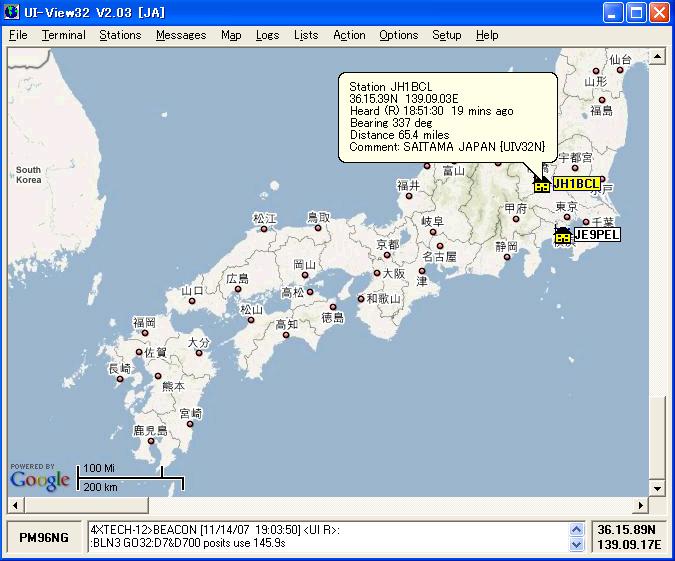Open the Logs menu

click(x=267, y=35)
